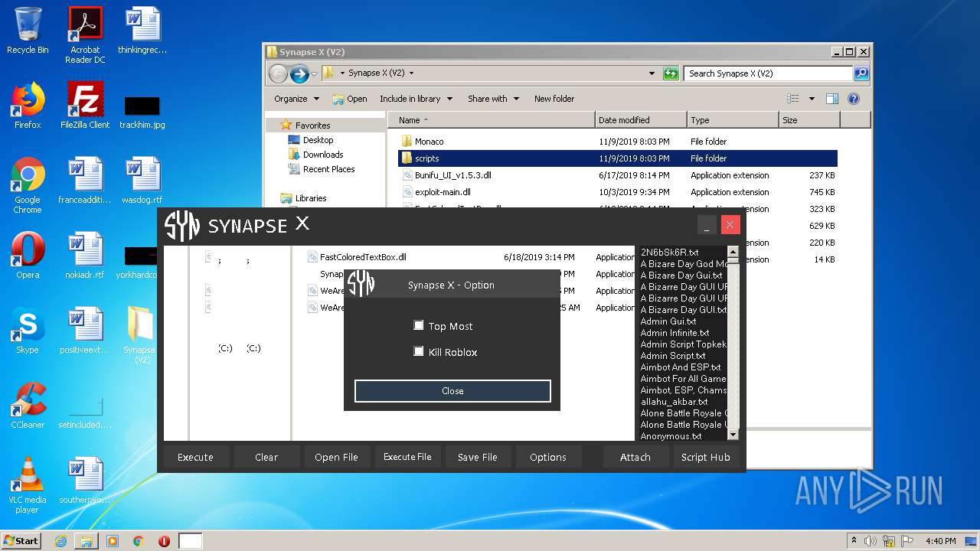Expand Share with dropdown
This screenshot has height=551, width=980.
click(x=493, y=99)
